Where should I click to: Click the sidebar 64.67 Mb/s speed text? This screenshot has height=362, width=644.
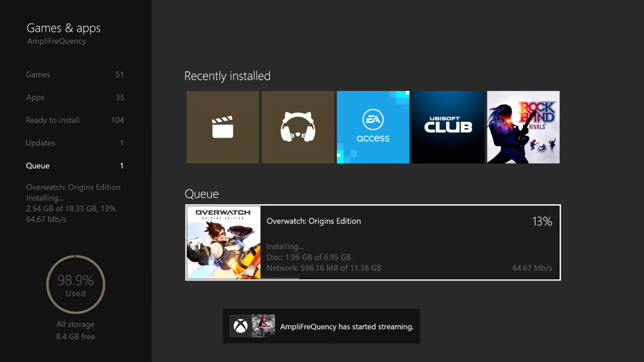pyautogui.click(x=46, y=220)
